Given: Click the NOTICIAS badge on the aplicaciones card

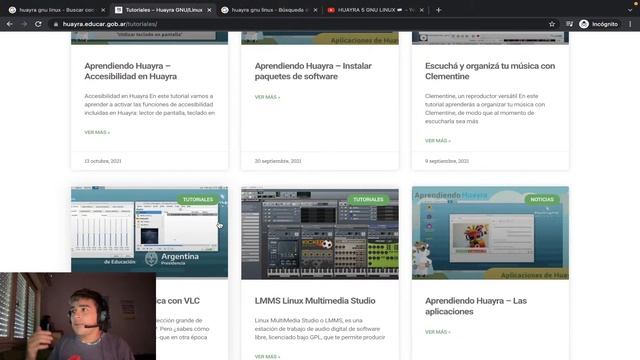Looking at the screenshot, I should point(542,200).
